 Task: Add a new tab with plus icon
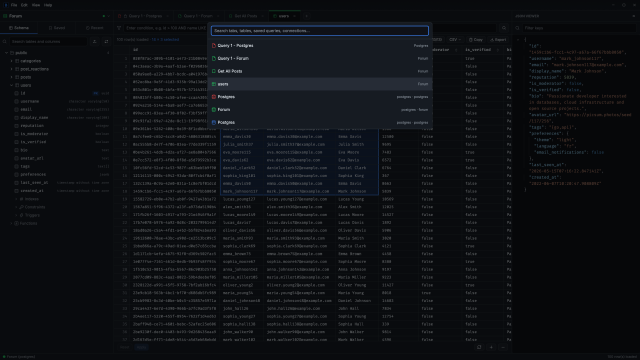click(306, 16)
